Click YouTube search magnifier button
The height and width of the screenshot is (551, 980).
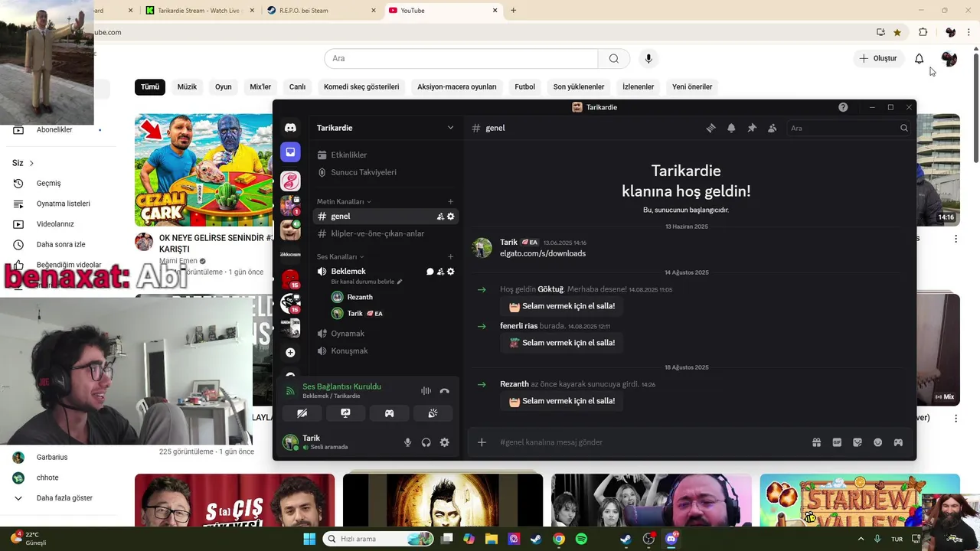[613, 58]
